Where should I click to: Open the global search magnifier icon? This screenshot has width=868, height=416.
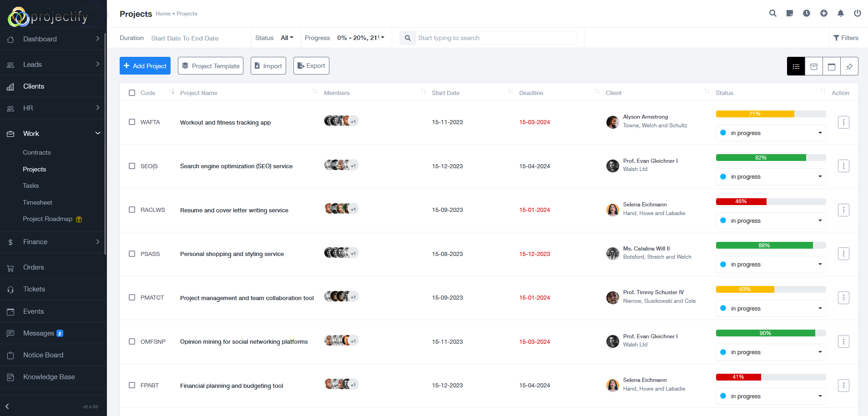(x=772, y=13)
